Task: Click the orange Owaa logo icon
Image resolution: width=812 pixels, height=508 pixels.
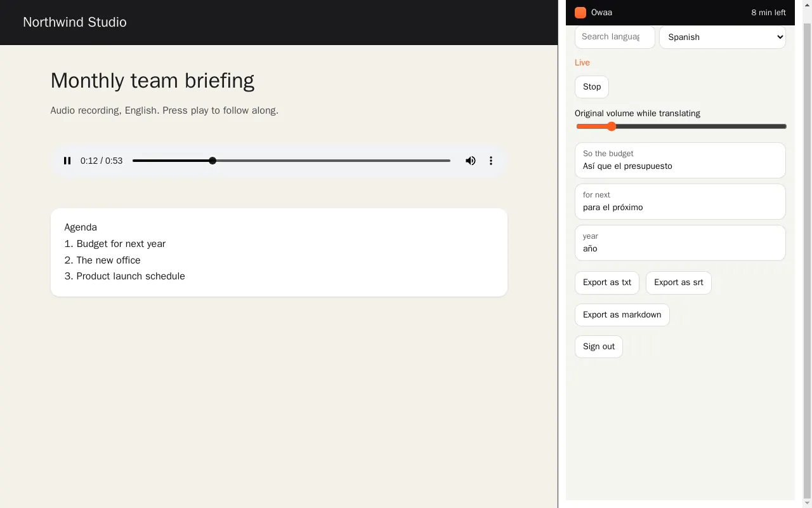Action: pyautogui.click(x=580, y=13)
